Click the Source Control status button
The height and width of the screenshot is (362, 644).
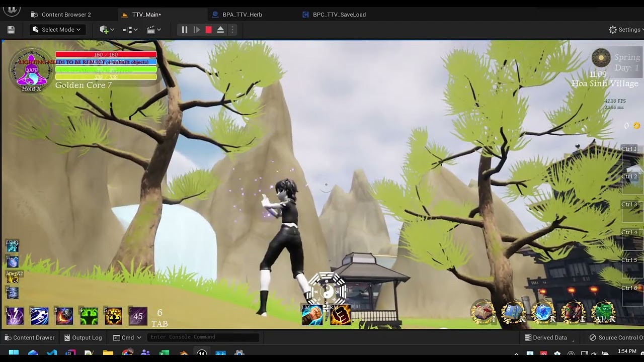(x=616, y=337)
